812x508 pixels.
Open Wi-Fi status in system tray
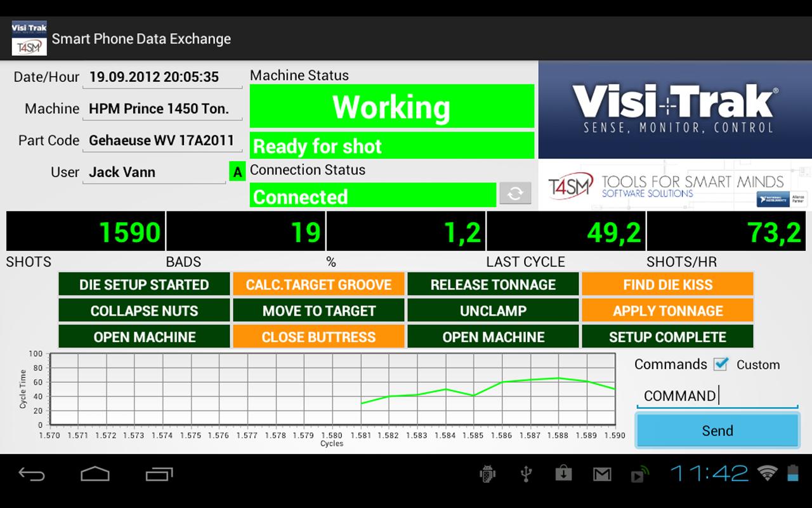tap(768, 472)
